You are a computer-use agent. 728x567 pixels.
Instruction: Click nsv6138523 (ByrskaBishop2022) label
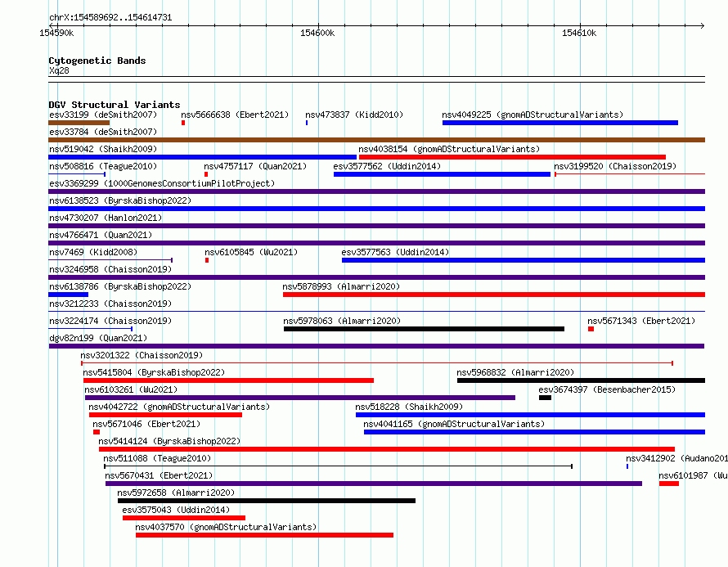click(x=120, y=200)
